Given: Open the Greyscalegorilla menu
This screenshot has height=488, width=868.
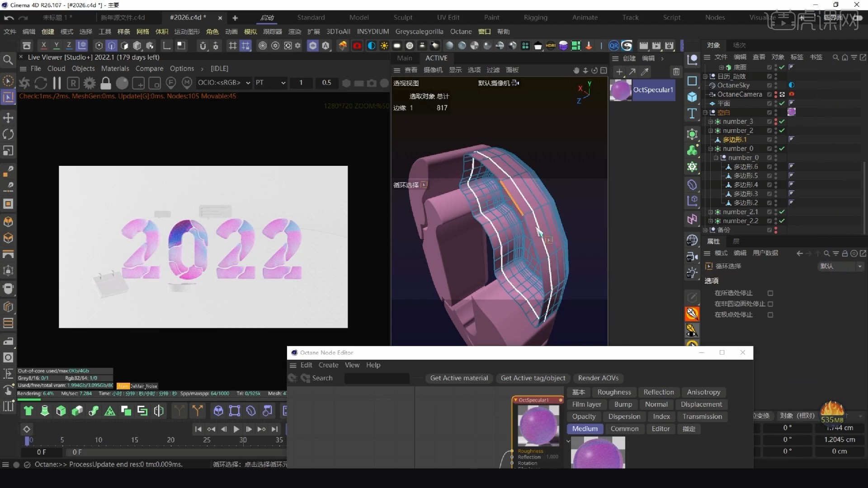Looking at the screenshot, I should (419, 32).
